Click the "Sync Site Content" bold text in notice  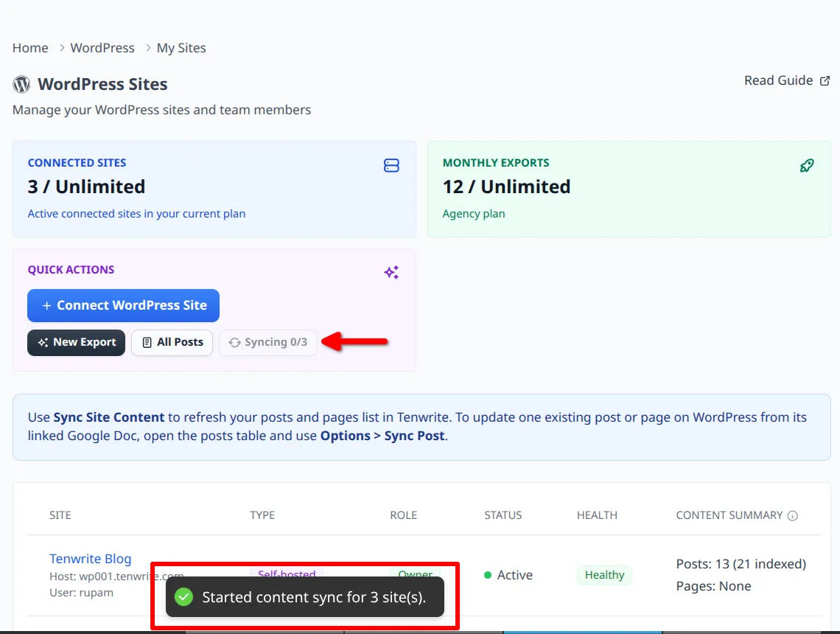coord(109,417)
